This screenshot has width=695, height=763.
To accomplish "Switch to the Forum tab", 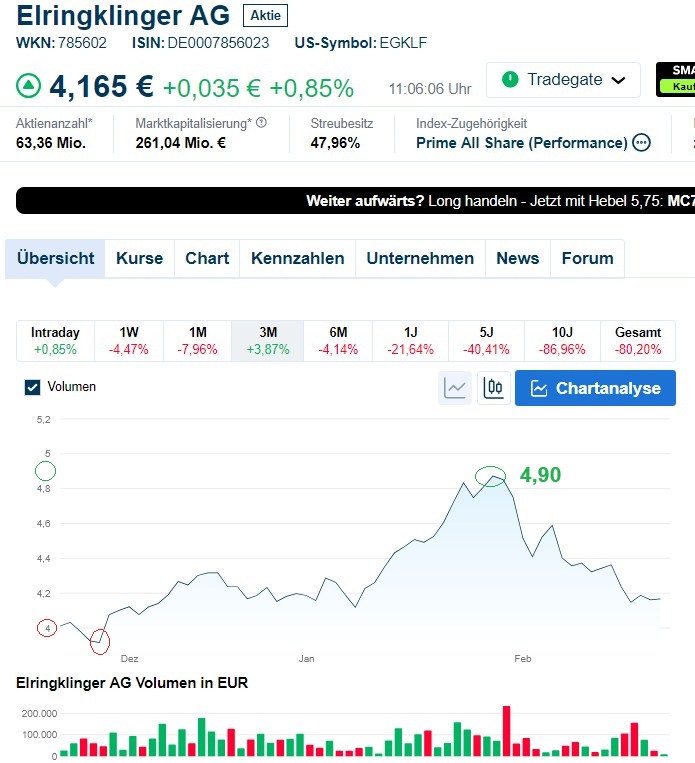I will tap(587, 258).
